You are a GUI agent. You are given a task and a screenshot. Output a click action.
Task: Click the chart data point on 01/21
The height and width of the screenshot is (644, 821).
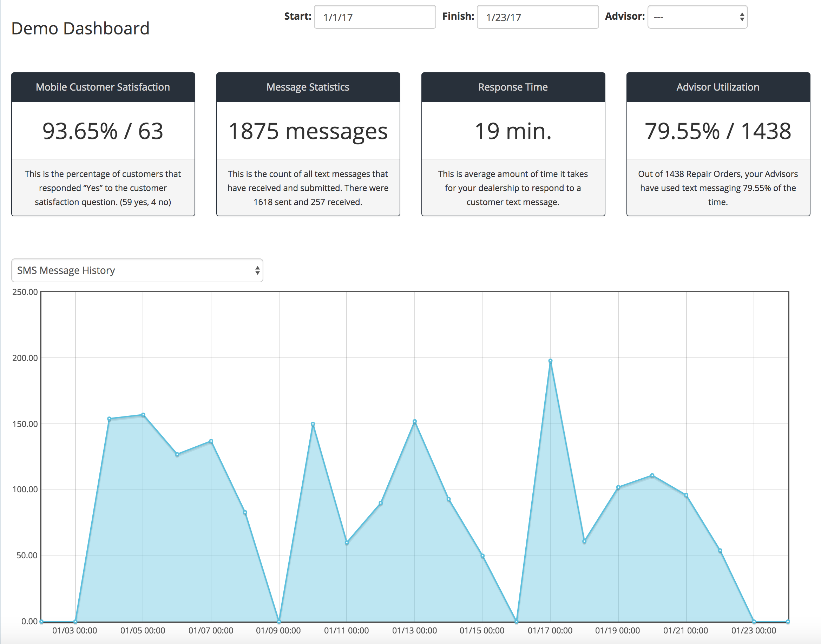click(686, 495)
